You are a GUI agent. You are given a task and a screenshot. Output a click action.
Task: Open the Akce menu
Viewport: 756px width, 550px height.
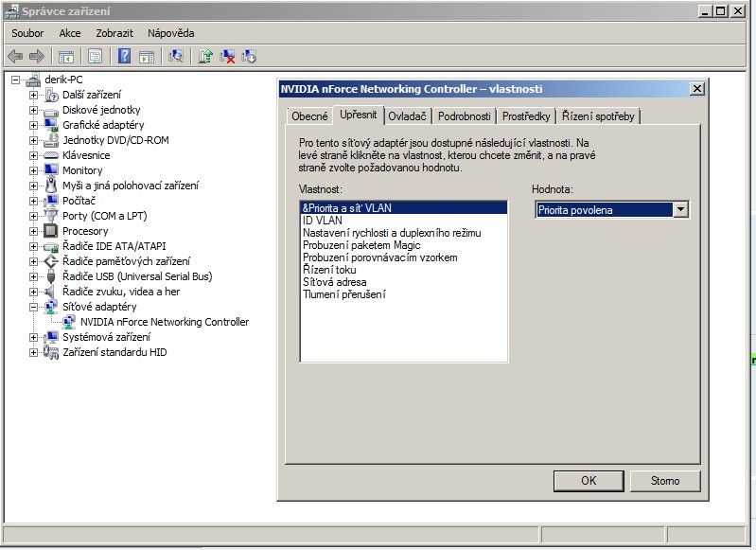coord(70,33)
